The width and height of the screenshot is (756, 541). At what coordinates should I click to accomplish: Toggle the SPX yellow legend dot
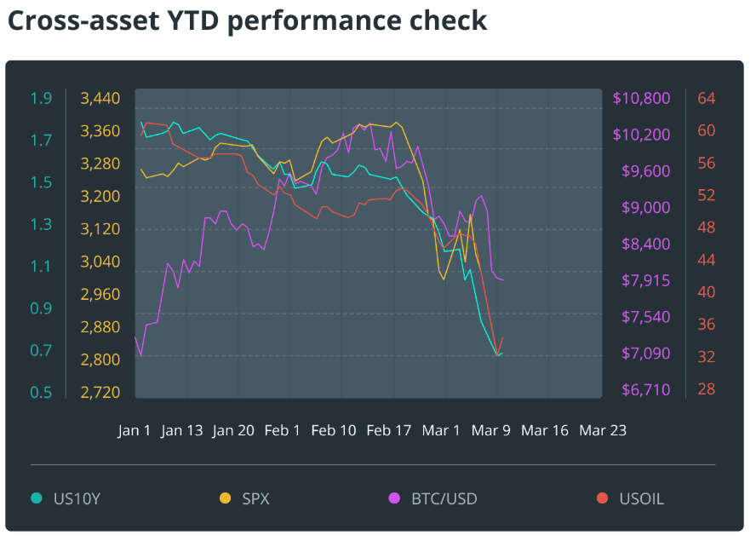coord(225,498)
